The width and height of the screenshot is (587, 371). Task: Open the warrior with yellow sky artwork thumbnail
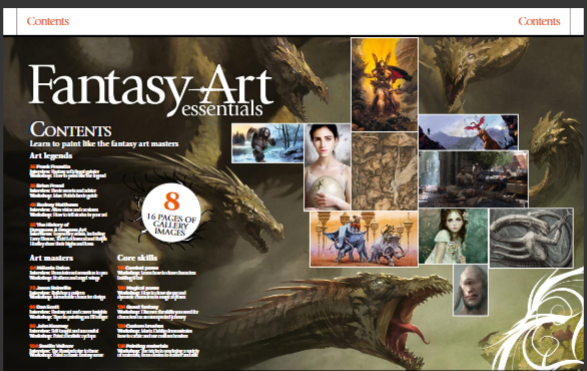384,84
